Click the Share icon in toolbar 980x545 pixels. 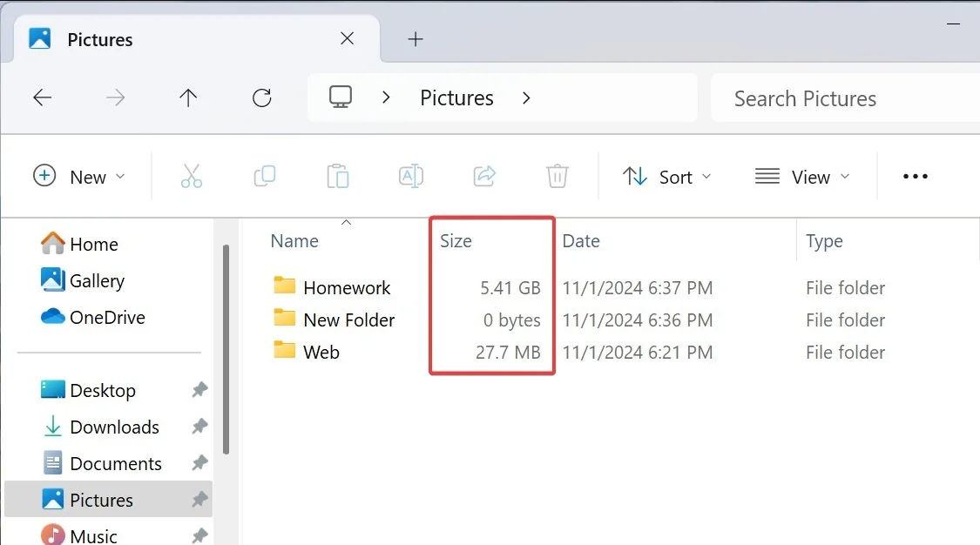(x=484, y=177)
